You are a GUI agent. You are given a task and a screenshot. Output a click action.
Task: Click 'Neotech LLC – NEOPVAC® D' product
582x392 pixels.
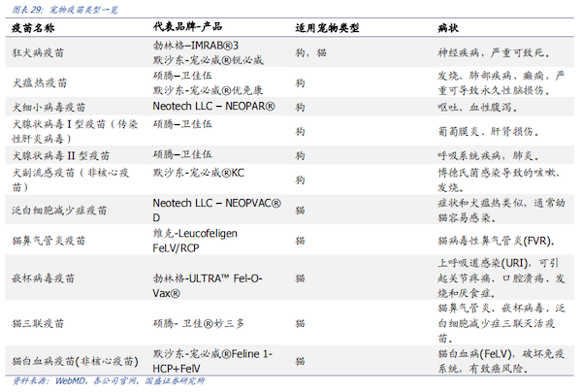[x=217, y=211]
